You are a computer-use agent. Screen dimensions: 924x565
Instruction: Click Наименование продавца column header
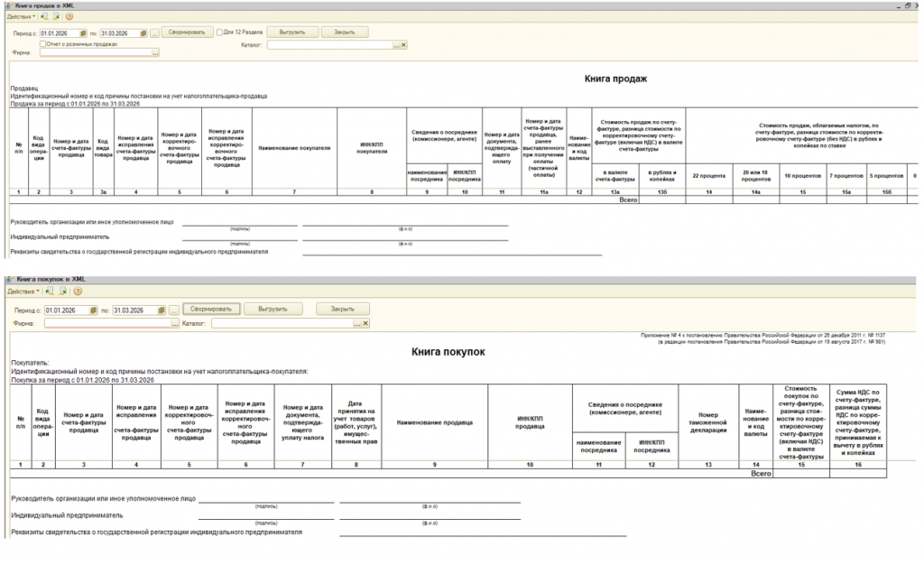click(x=435, y=422)
